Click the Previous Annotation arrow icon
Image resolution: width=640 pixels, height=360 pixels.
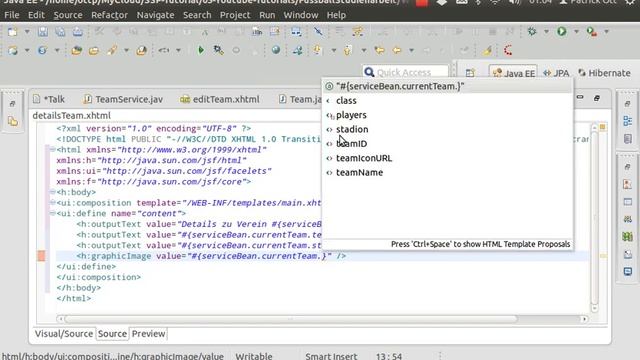coord(348,50)
